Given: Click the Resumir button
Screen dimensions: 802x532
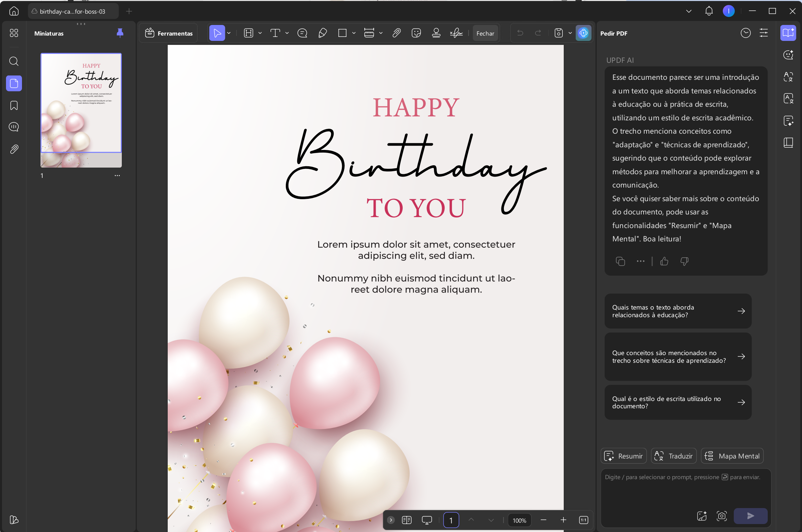Looking at the screenshot, I should pos(623,456).
